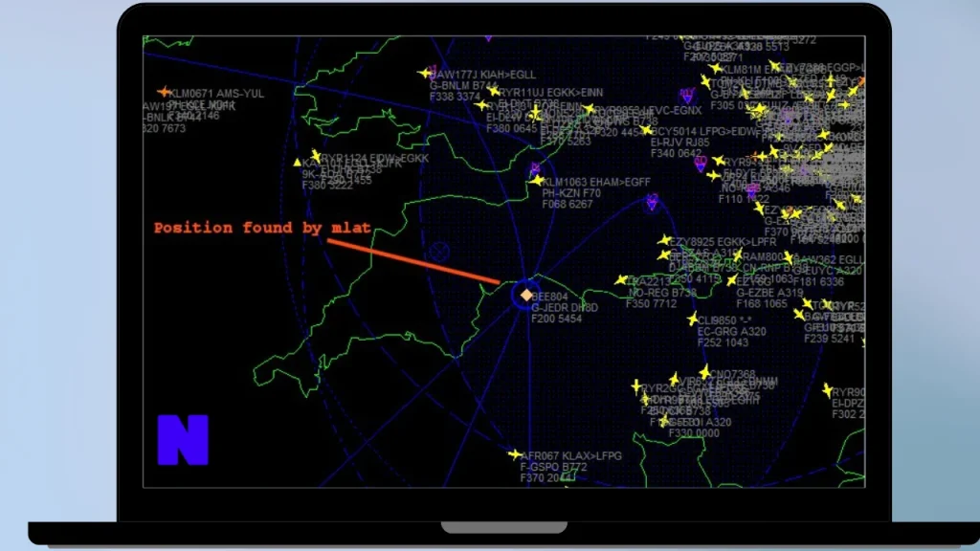Viewport: 980px width, 551px height.
Task: Click the BAW177J aircraft symbol
Action: tap(424, 73)
